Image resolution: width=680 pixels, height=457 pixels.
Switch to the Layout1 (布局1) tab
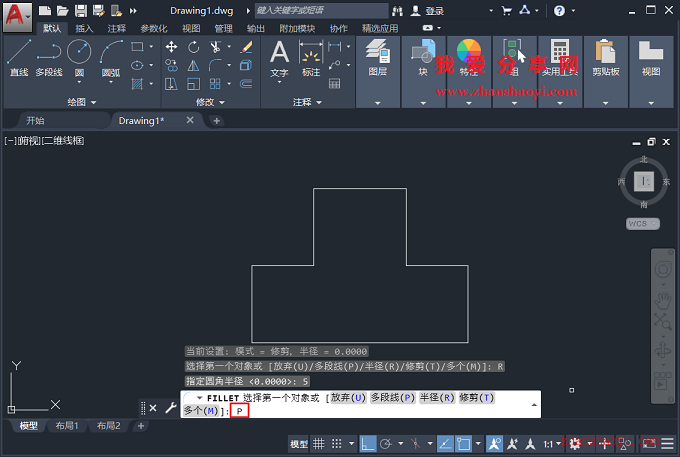tap(67, 426)
